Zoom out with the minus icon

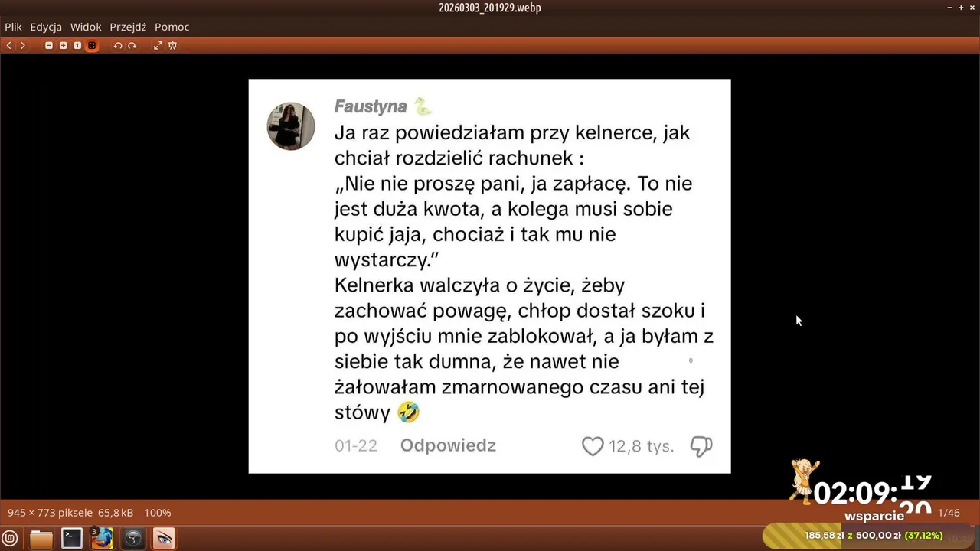coord(49,46)
